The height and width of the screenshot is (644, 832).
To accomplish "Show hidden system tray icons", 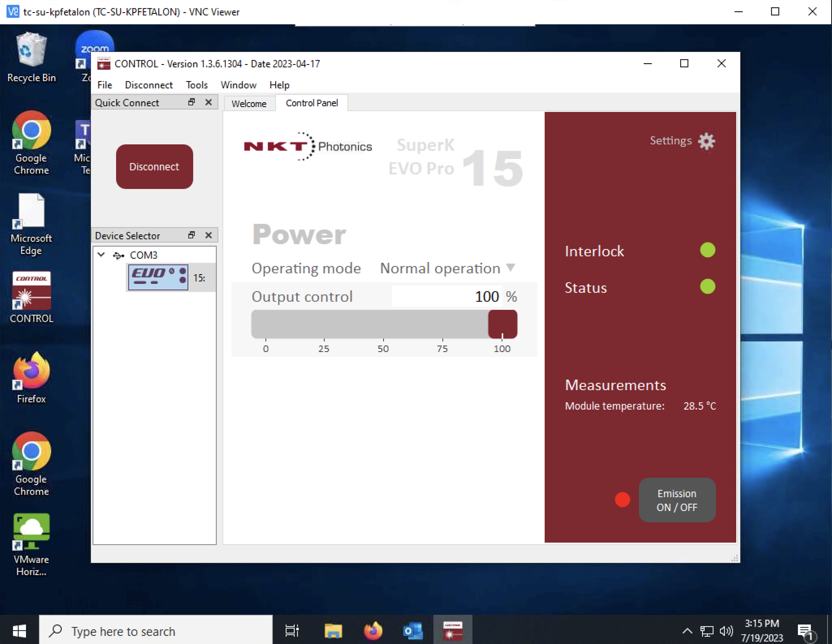I will pyautogui.click(x=687, y=631).
